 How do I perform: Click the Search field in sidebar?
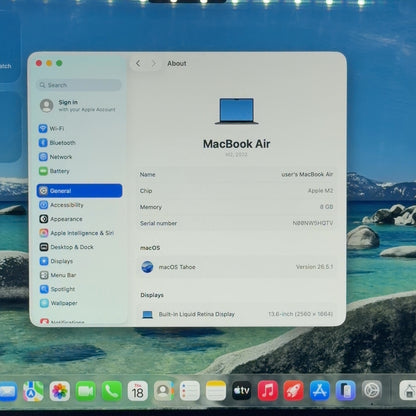tap(79, 85)
